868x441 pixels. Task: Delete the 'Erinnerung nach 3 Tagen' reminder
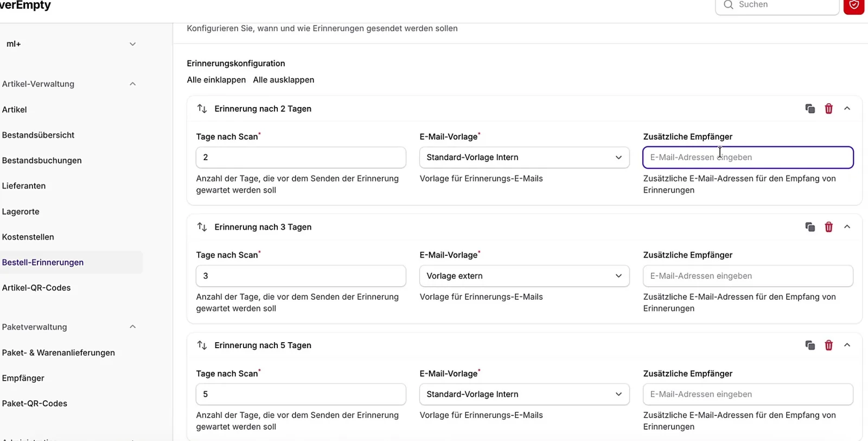828,227
